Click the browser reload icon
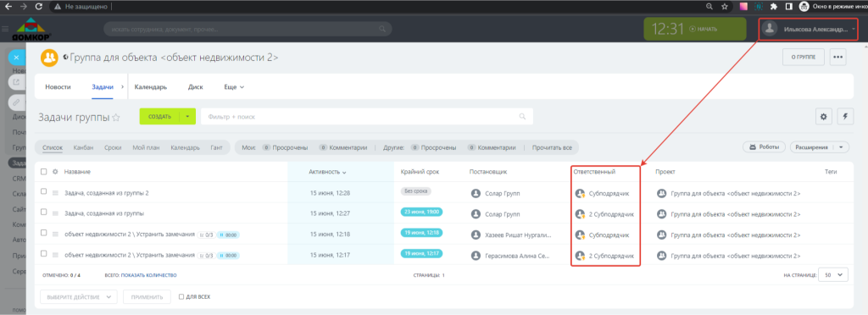Image resolution: width=868 pixels, height=315 pixels. (x=39, y=7)
